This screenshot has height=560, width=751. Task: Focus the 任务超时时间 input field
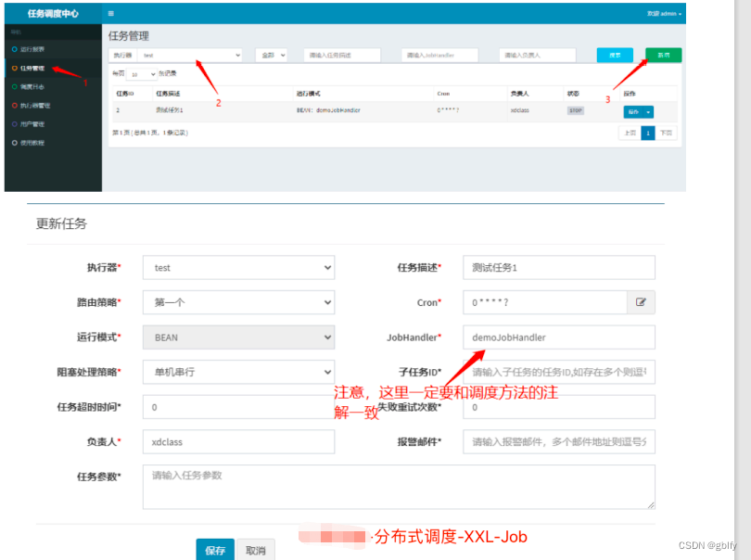click(x=238, y=407)
